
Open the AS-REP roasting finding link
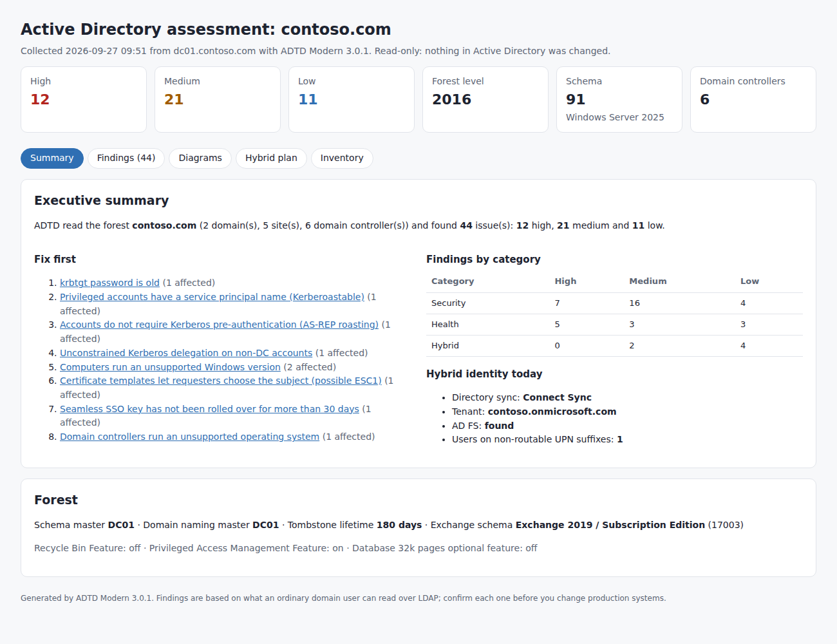click(219, 325)
